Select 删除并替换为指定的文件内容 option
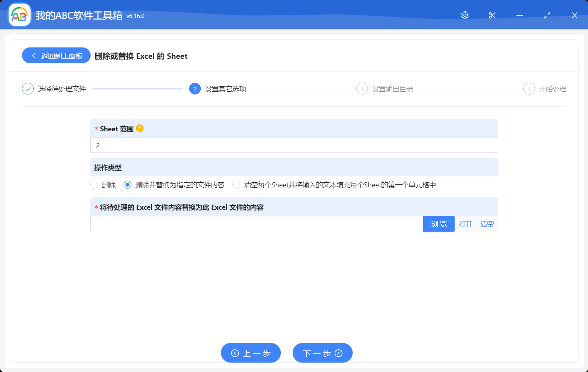Viewport: 588px width, 372px height. pos(127,184)
